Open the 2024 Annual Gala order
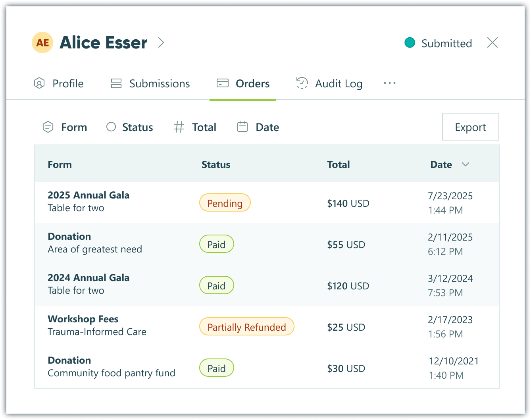 pyautogui.click(x=267, y=285)
